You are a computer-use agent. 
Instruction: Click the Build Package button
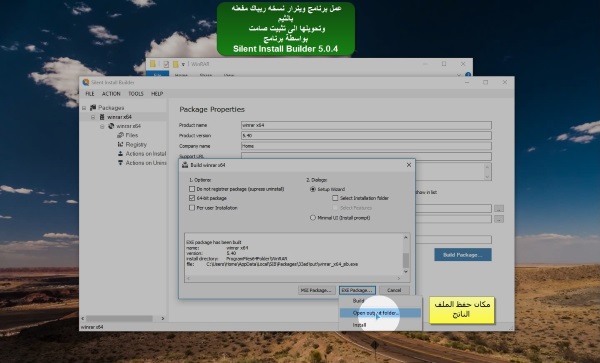463,255
